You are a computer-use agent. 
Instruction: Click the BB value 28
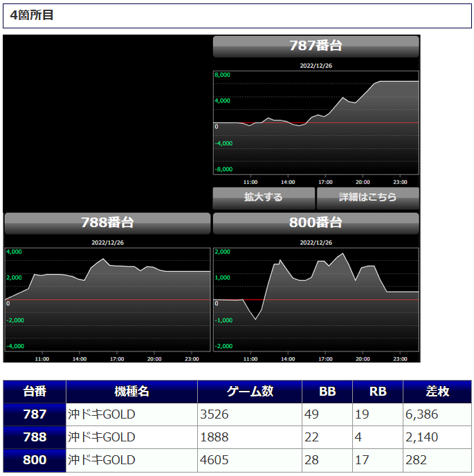(311, 460)
